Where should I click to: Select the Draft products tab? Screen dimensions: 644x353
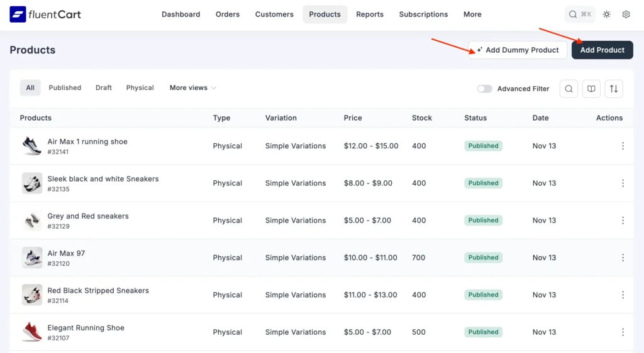(x=104, y=88)
